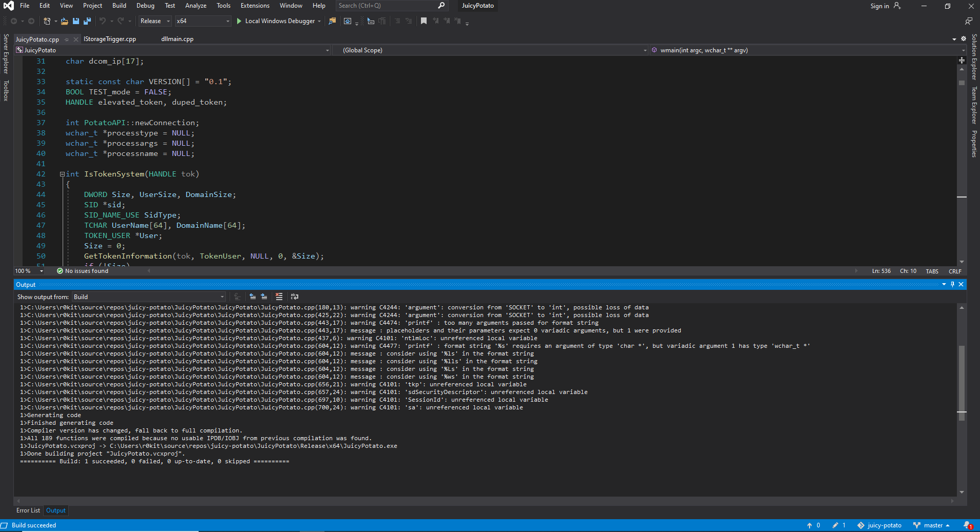
Task: Pin the Output window
Action: pos(953,284)
